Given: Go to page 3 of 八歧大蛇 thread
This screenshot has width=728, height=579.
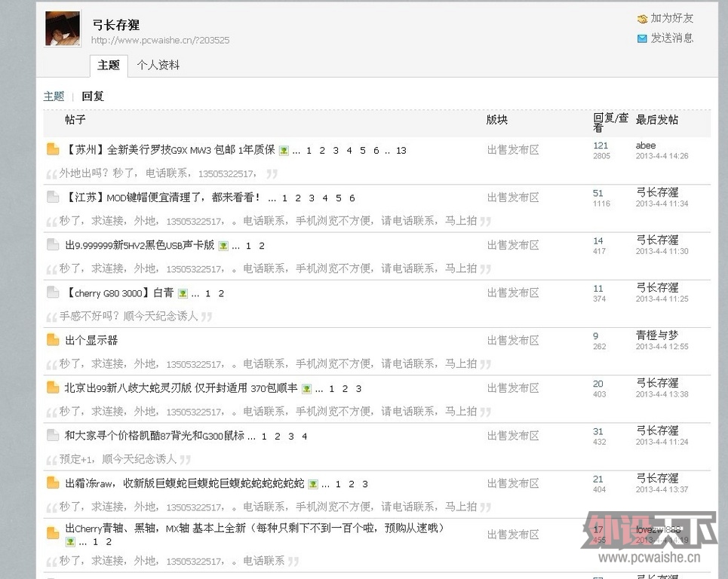Looking at the screenshot, I should tap(358, 389).
